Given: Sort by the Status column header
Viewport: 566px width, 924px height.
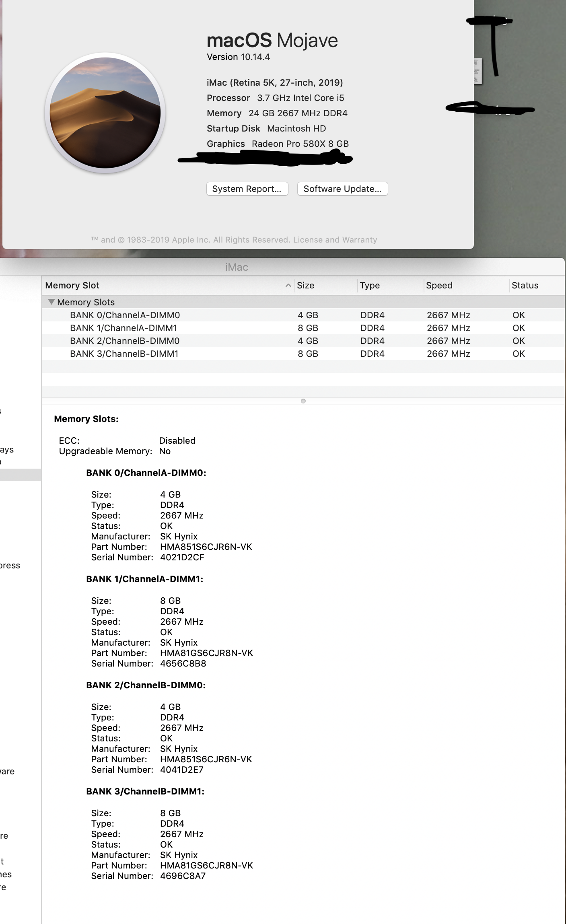Looking at the screenshot, I should (x=537, y=285).
